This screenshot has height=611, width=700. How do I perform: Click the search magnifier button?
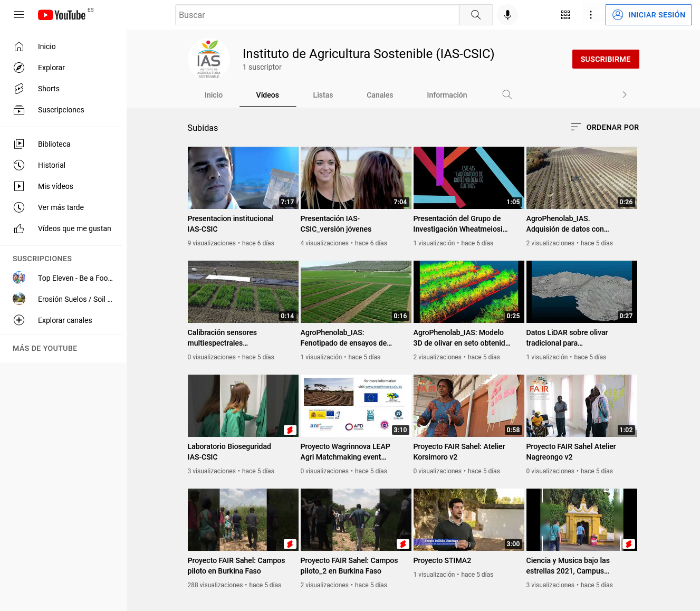click(476, 15)
